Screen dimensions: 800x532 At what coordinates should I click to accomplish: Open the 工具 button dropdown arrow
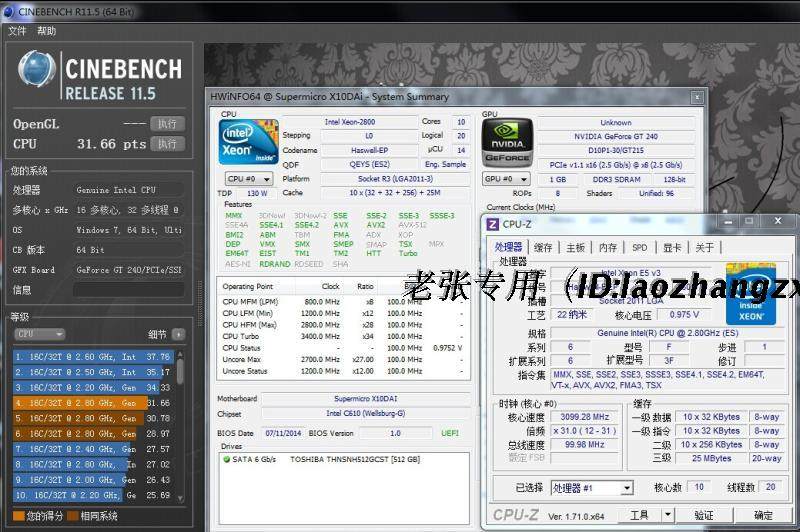[668, 515]
